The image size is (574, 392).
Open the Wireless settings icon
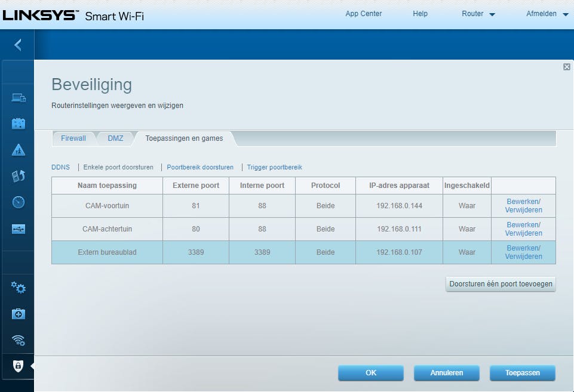point(19,340)
